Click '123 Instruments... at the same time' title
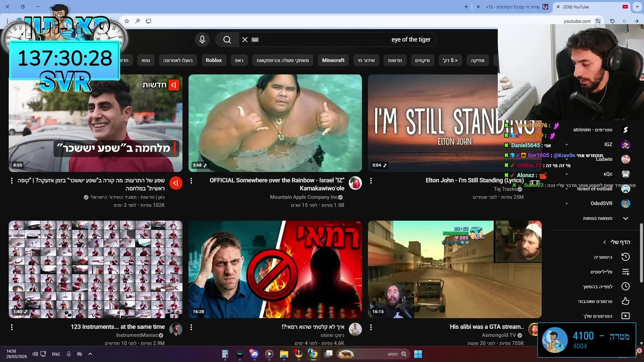 (x=118, y=327)
